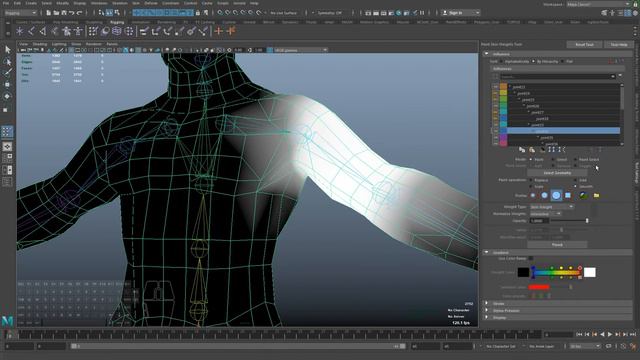Switch to the Rigging shelf tab
Image resolution: width=640 pixels, height=360 pixels.
117,22
